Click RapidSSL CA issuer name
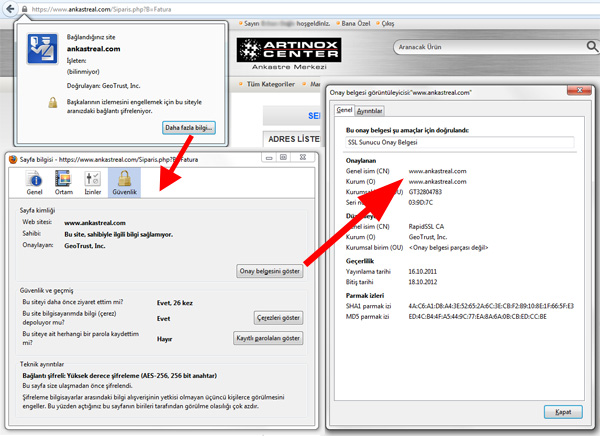Image resolution: width=600 pixels, height=436 pixels. pos(426,227)
